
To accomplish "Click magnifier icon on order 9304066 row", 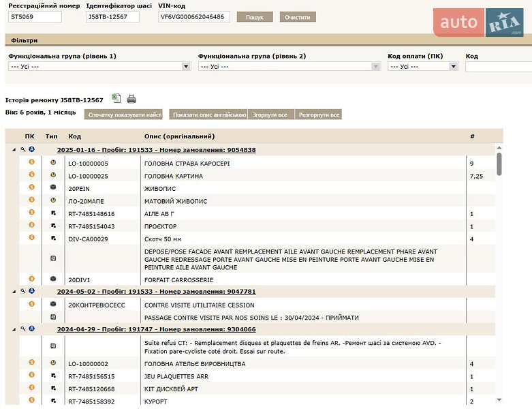I will coord(23,329).
